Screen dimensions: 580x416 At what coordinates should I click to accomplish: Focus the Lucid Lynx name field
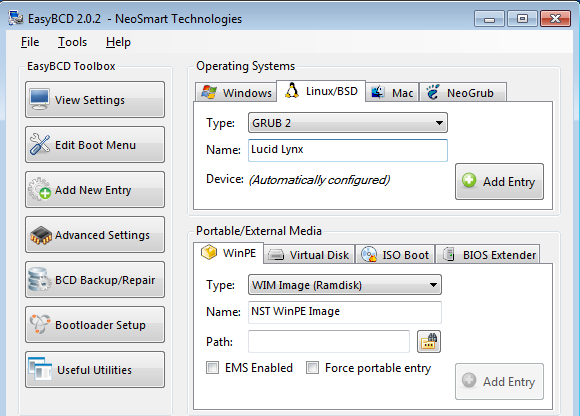348,150
